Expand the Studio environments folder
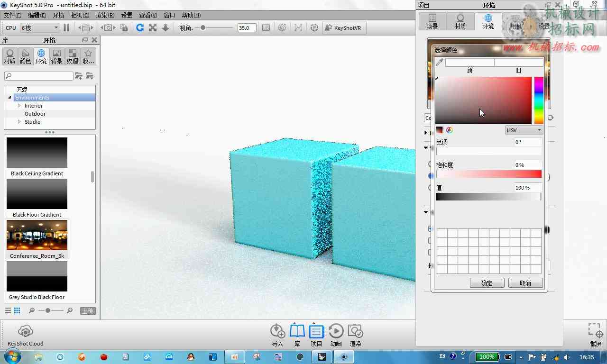The width and height of the screenshot is (607, 364). (x=19, y=122)
